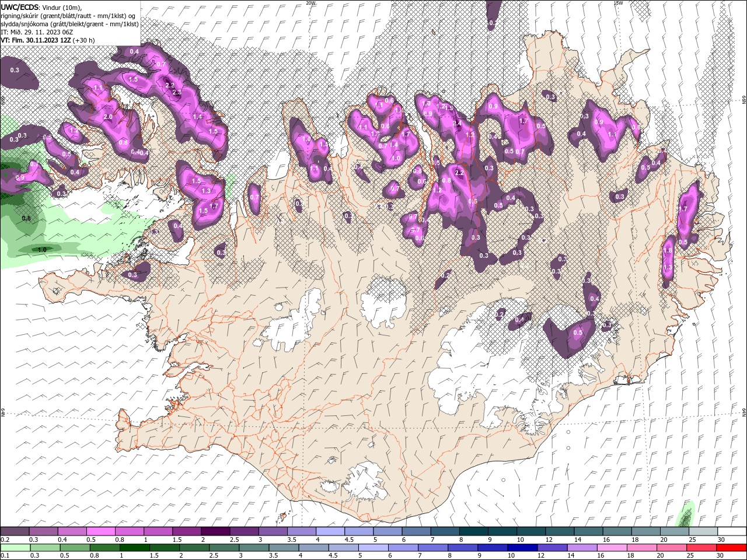Pick the snow scale swatch starting at 3
Viewport: 747px width, 560px height.
(273, 531)
